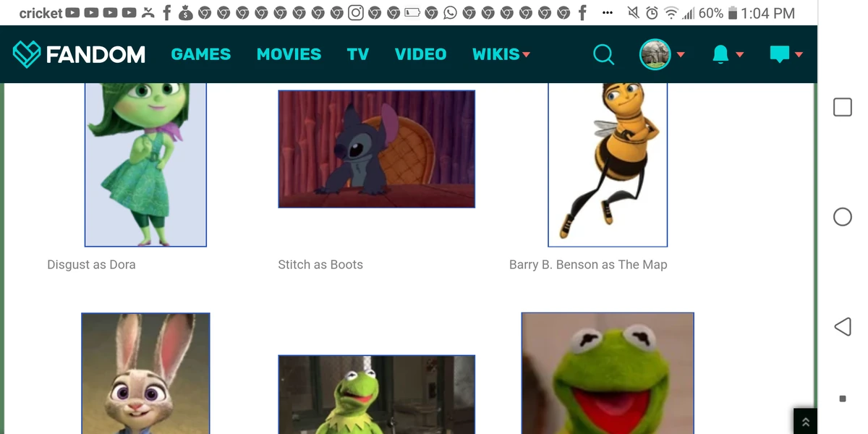
Task: Open the VIDEO section
Action: tap(420, 54)
